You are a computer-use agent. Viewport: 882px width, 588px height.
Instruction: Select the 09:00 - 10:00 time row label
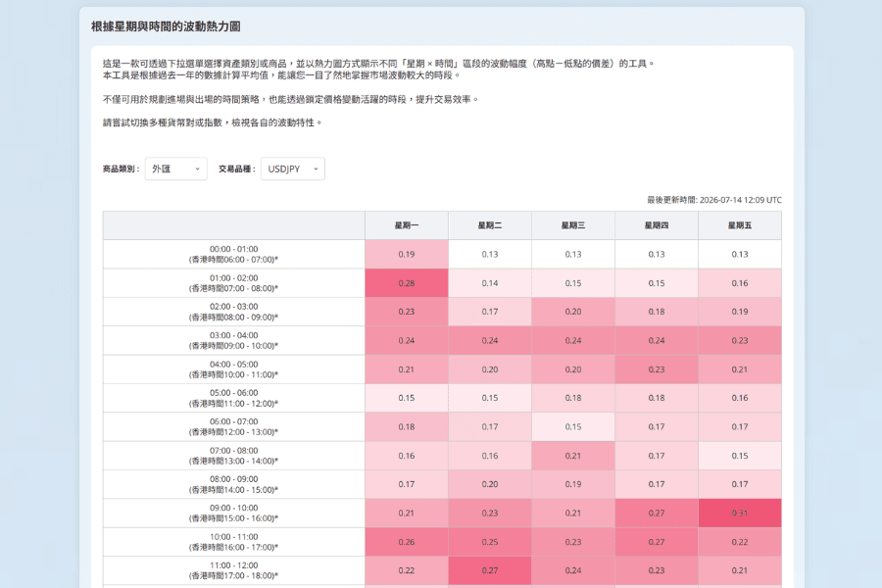pos(234,514)
